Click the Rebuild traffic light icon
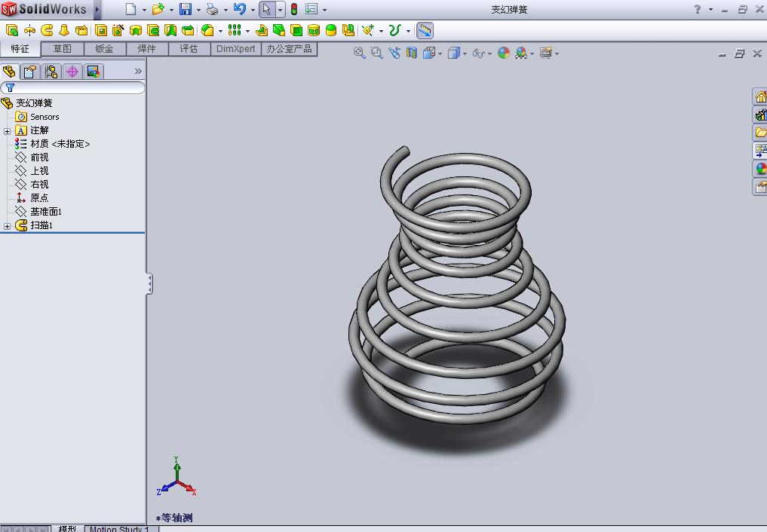Screen dimensions: 767x532 coord(294,9)
